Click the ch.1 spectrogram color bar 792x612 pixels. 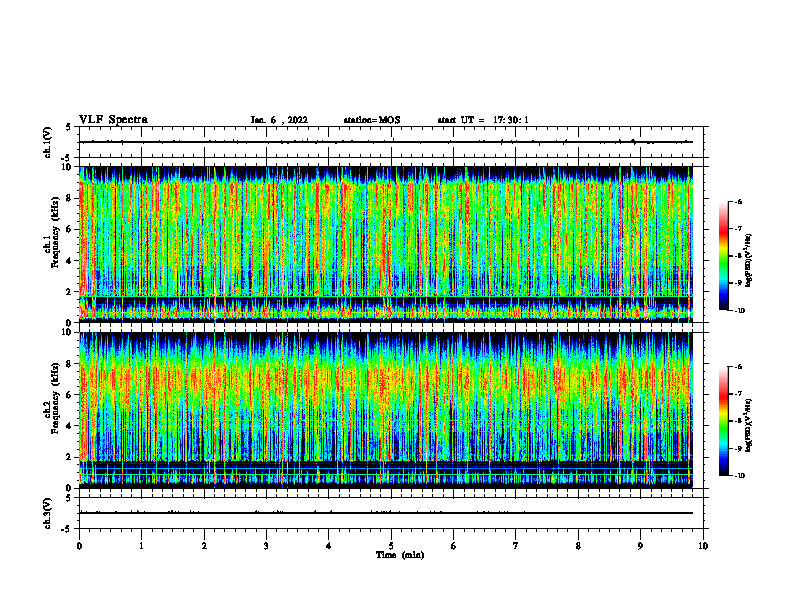723,256
